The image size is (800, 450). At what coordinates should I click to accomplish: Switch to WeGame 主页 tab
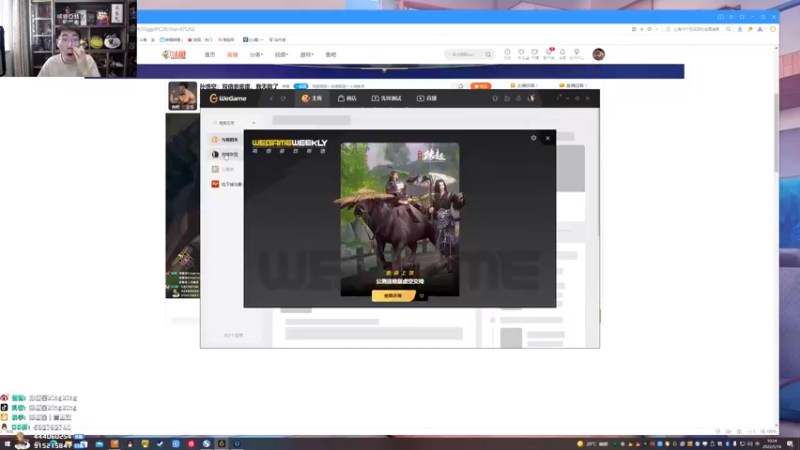312,98
